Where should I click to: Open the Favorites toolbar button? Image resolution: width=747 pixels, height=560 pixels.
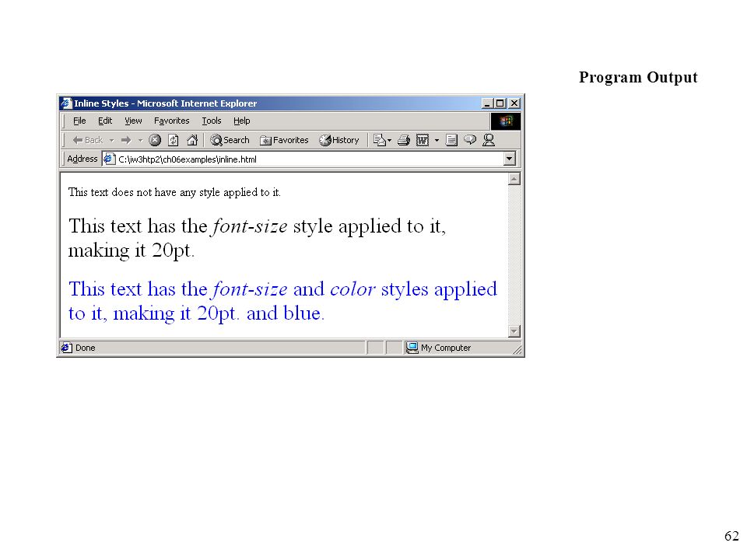(285, 140)
